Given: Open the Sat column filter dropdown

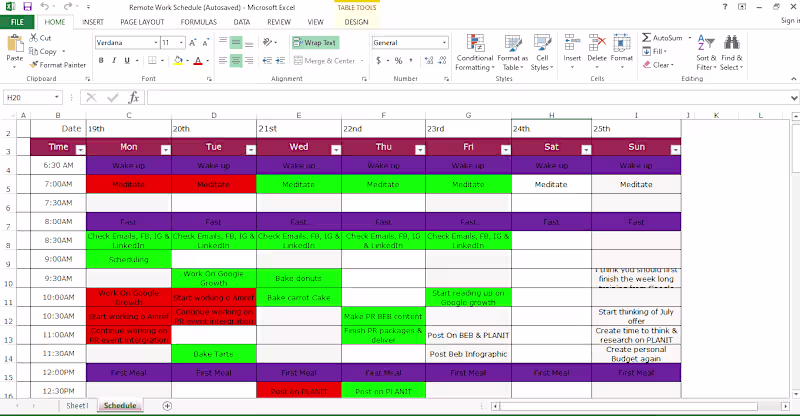Looking at the screenshot, I should 586,150.
